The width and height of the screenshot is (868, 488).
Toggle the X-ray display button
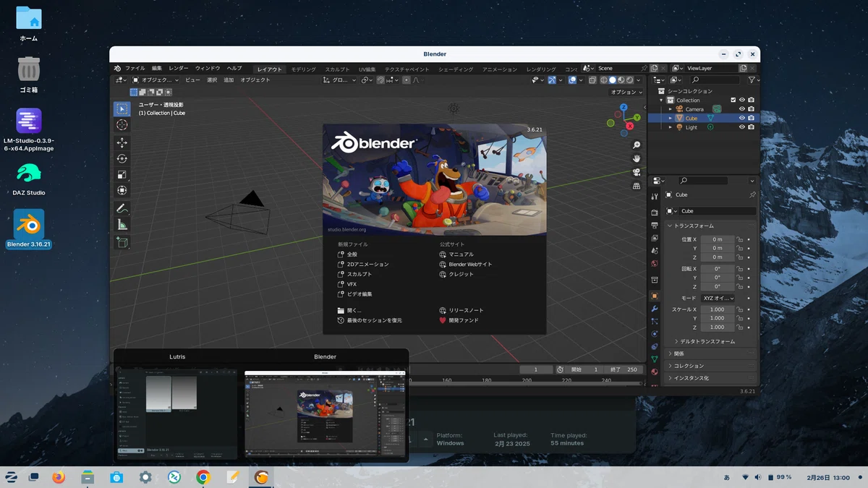[x=592, y=80]
